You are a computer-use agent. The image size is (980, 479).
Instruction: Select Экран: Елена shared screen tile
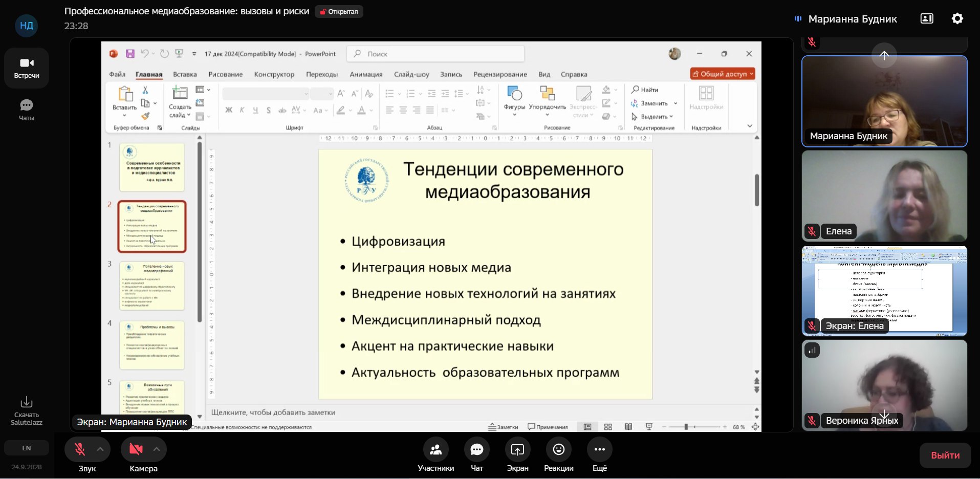tap(884, 291)
